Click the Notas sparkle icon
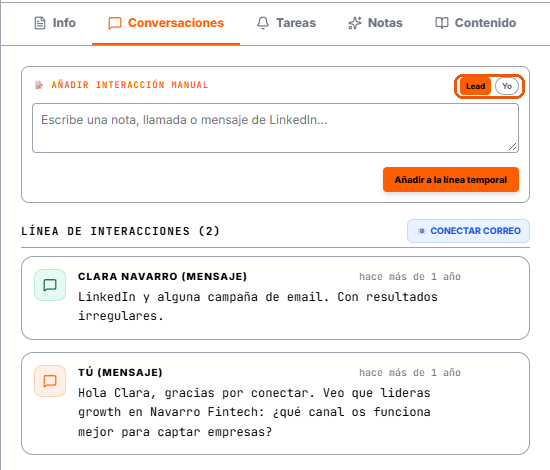Screen dimensions: 550x470 [x=355, y=23]
